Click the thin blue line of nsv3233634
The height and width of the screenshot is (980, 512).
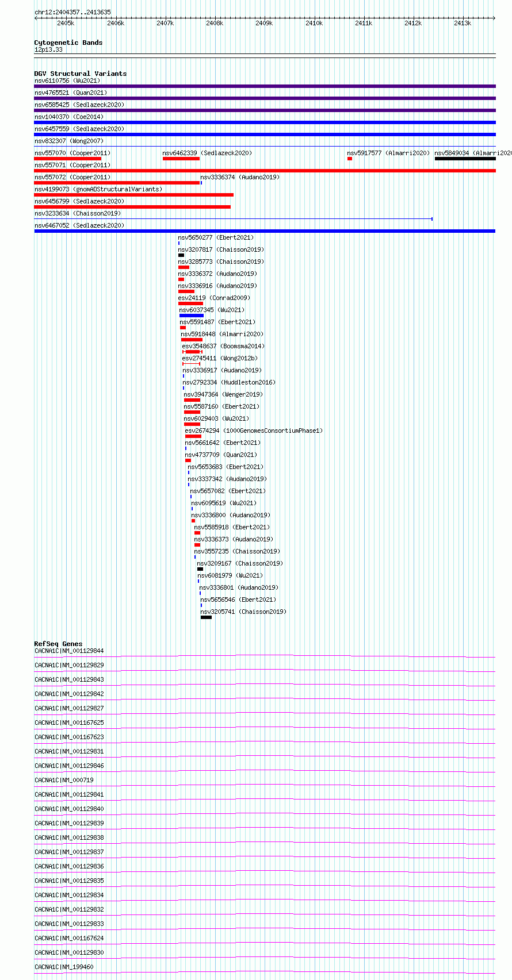pos(233,219)
